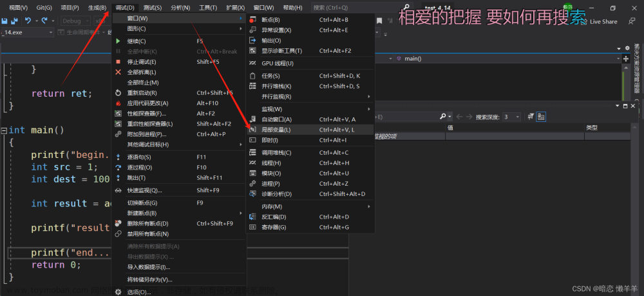
Task: Open the feedback icon beside Live Share
Action: (x=632, y=21)
